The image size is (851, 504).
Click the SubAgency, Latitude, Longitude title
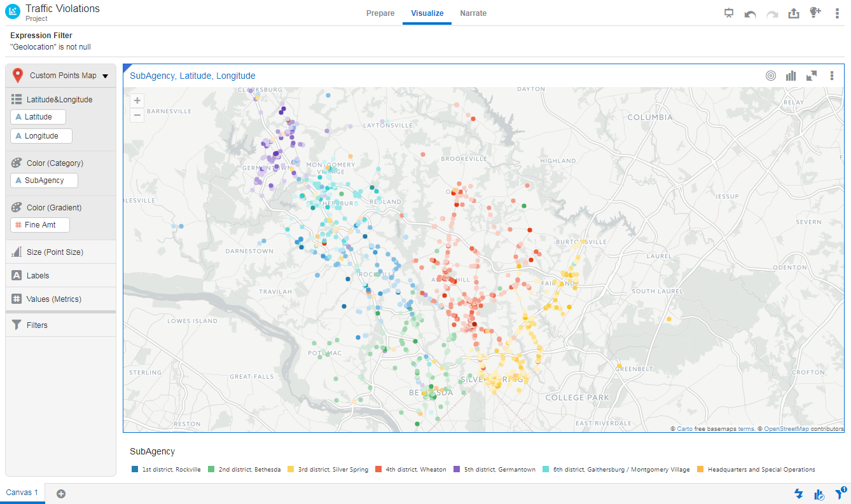click(193, 76)
